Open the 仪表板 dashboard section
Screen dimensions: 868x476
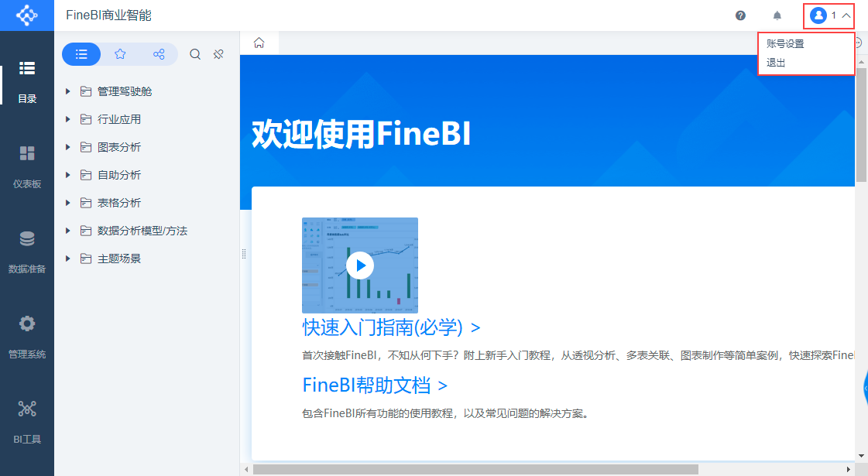click(x=27, y=168)
